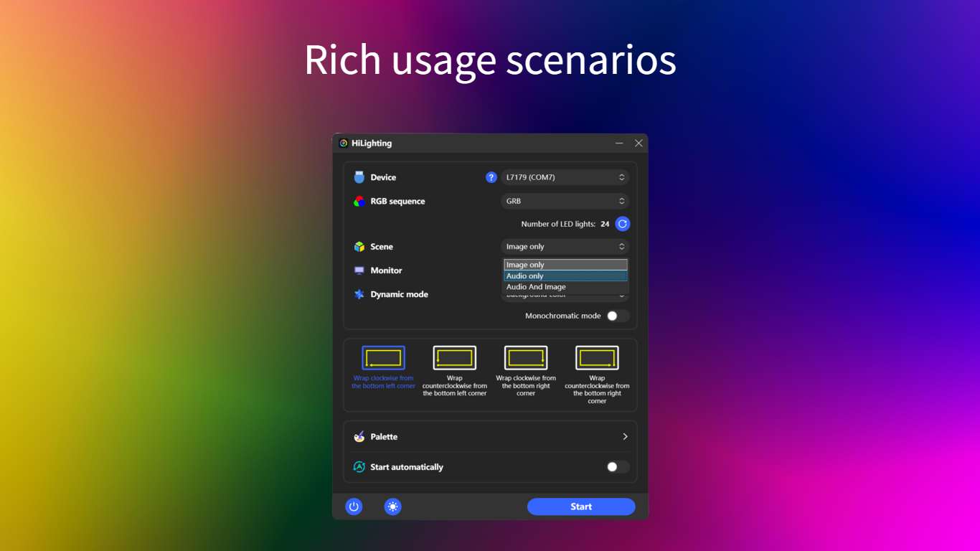Click the Dynamic mode snowflake icon
The height and width of the screenshot is (551, 980).
(359, 294)
